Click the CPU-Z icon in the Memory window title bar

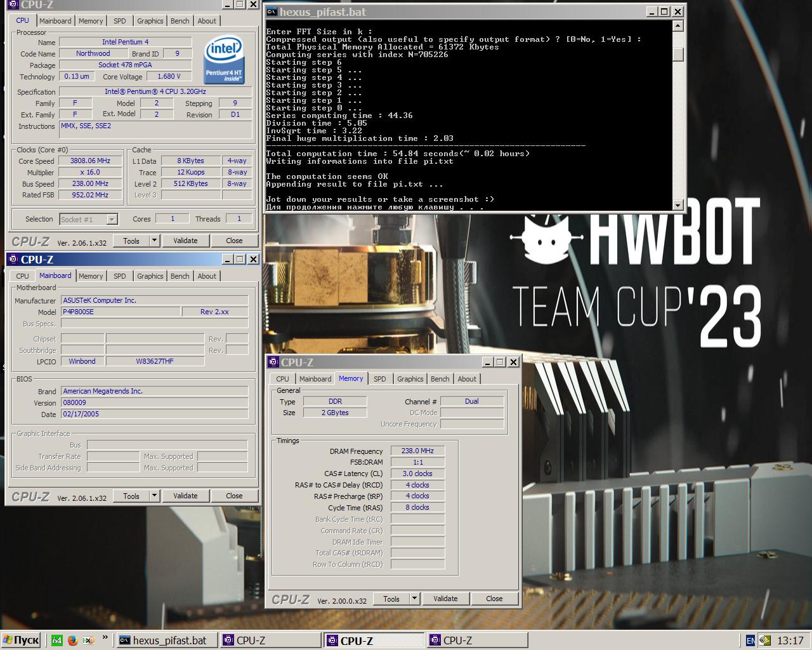coord(273,362)
